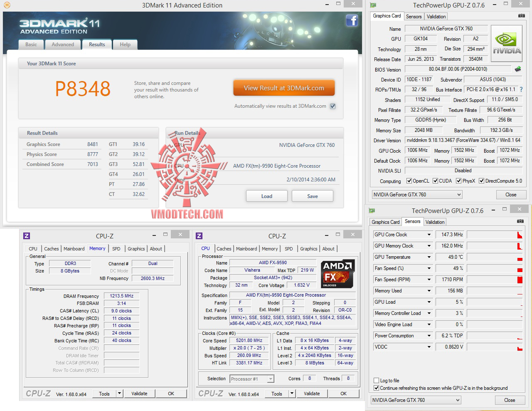Open the GPU Core Clock sensor dropdown
Image resolution: width=532 pixels, height=411 pixels.
[429, 235]
